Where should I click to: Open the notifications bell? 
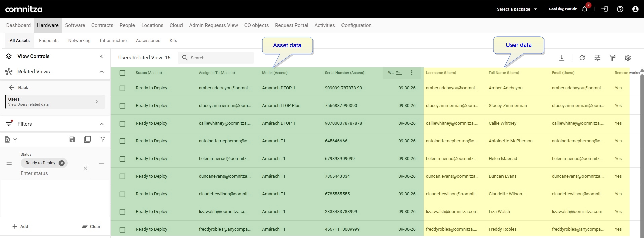pyautogui.click(x=585, y=9)
